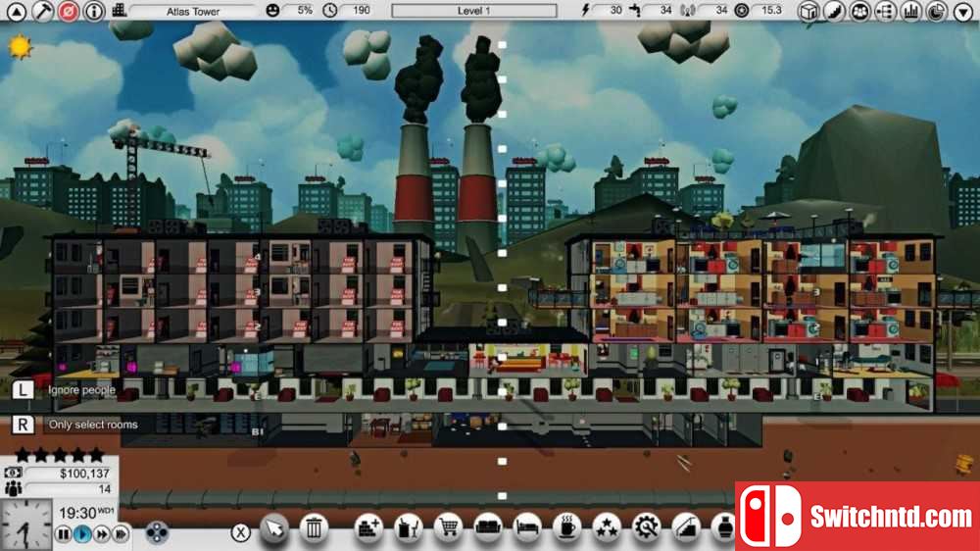
Task: Open the quill contracts icon
Action: pos(834,11)
